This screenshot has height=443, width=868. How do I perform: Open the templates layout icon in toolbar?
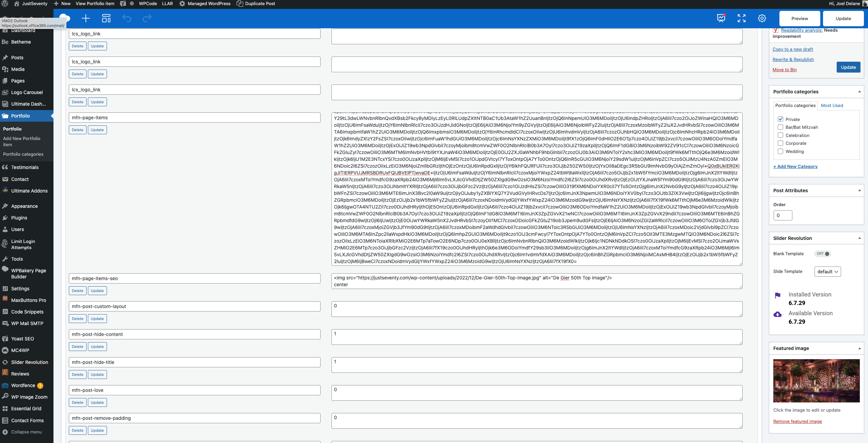(x=106, y=18)
